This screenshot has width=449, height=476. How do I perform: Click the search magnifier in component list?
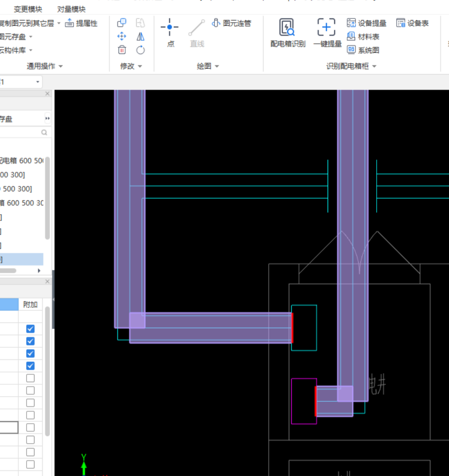click(x=44, y=132)
